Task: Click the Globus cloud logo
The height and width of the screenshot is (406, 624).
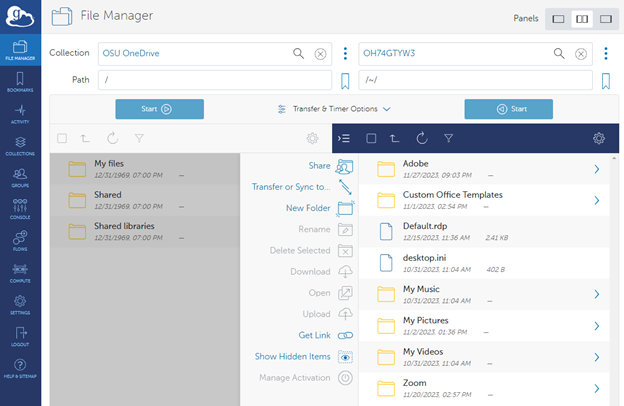Action: point(20,16)
